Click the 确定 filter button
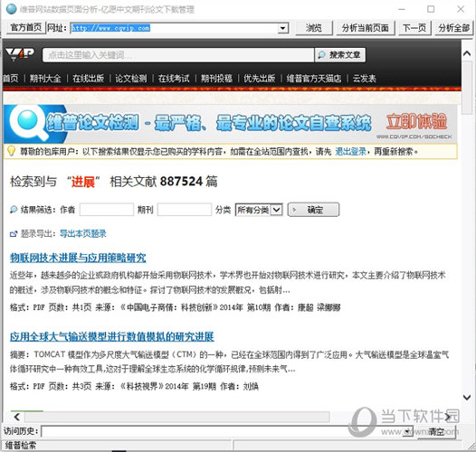This screenshot has height=452, width=476. click(x=313, y=210)
